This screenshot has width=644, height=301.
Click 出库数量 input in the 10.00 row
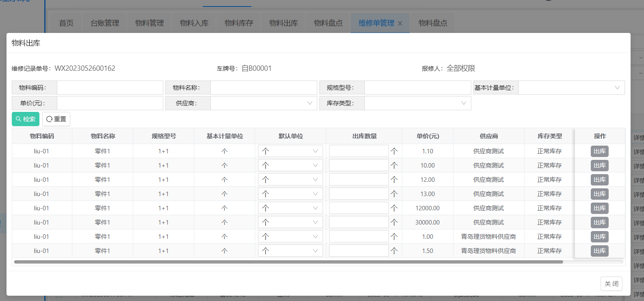358,166
